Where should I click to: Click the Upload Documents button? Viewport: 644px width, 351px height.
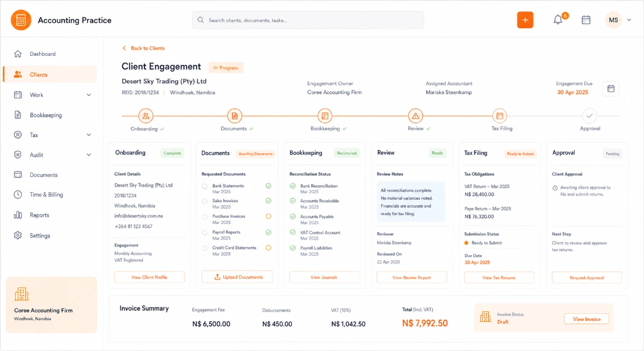237,277
